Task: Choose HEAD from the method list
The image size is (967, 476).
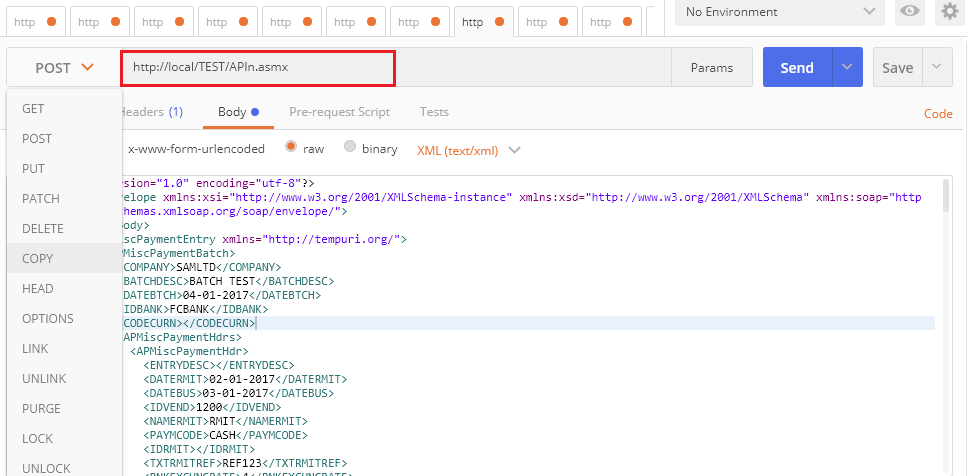Action: click(x=65, y=289)
